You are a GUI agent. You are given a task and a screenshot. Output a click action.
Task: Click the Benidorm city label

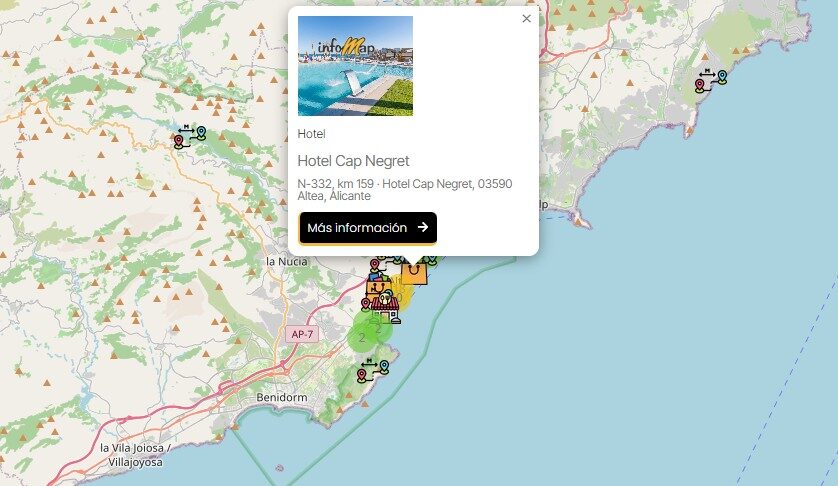[x=282, y=397]
